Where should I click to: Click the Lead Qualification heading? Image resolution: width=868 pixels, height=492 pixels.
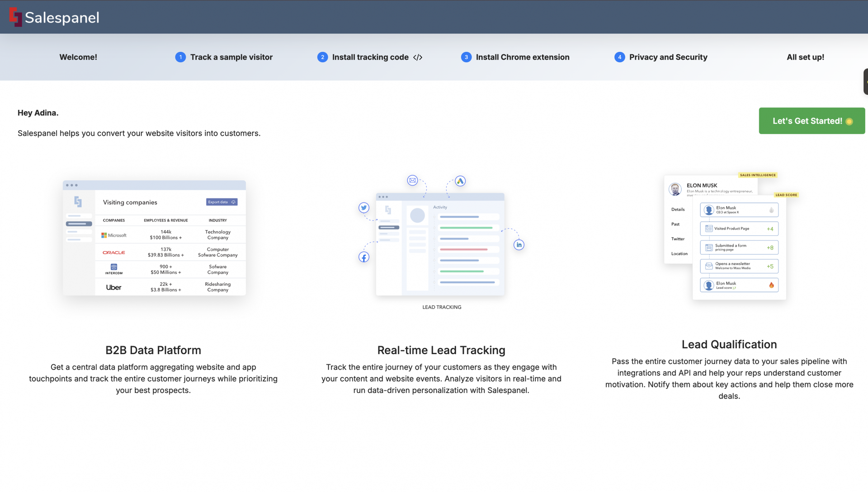pyautogui.click(x=729, y=344)
